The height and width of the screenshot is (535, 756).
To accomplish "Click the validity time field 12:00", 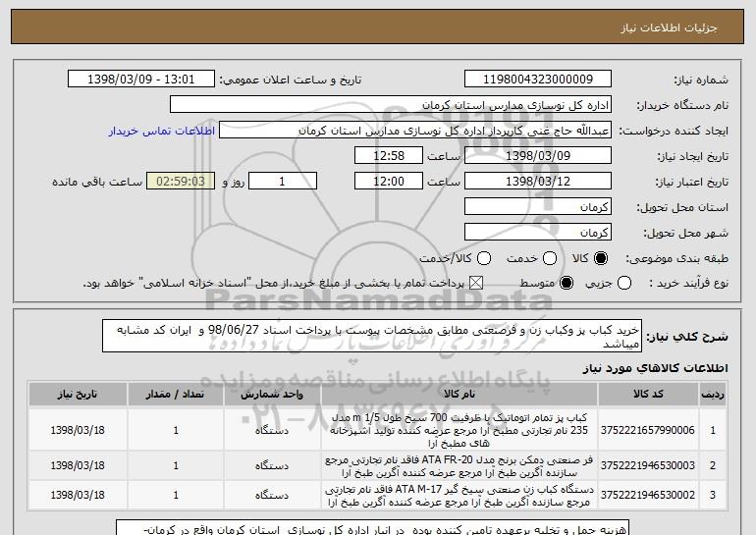I will coord(389,182).
